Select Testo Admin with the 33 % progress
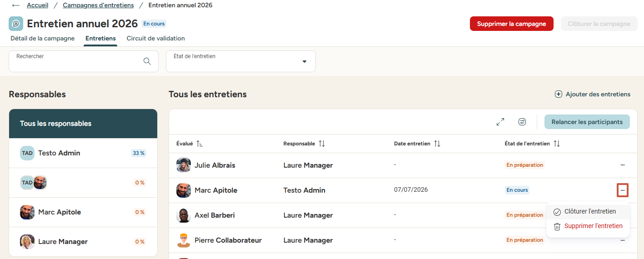The width and height of the screenshot is (644, 259). tap(83, 153)
